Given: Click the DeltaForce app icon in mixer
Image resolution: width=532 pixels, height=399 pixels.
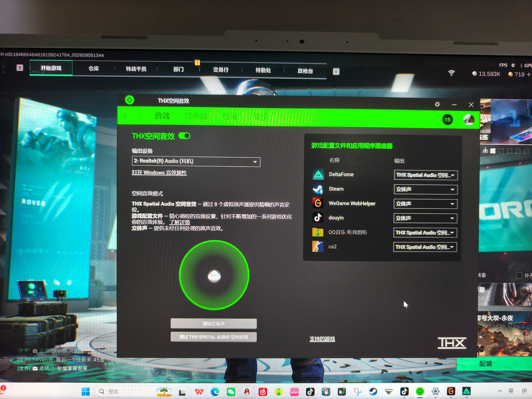Looking at the screenshot, I should point(318,174).
